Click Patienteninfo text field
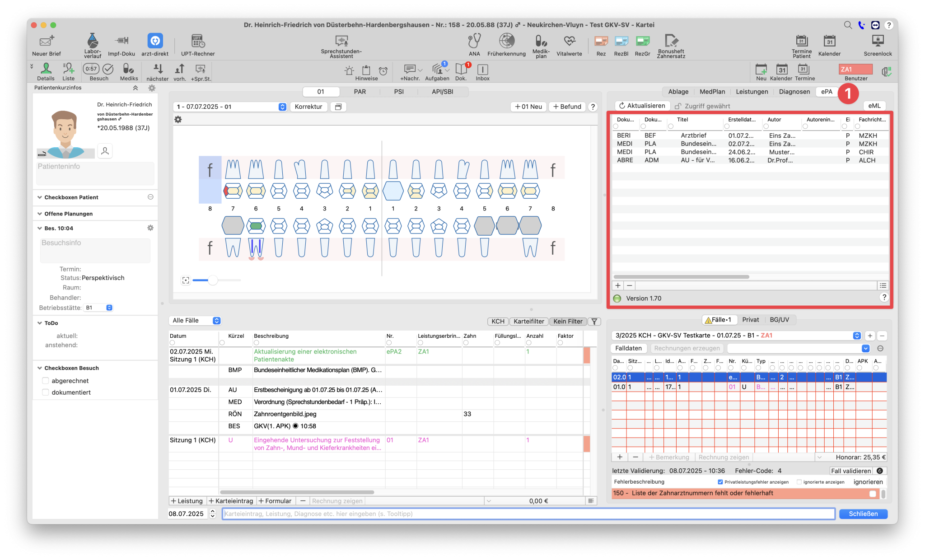 pyautogui.click(x=95, y=173)
